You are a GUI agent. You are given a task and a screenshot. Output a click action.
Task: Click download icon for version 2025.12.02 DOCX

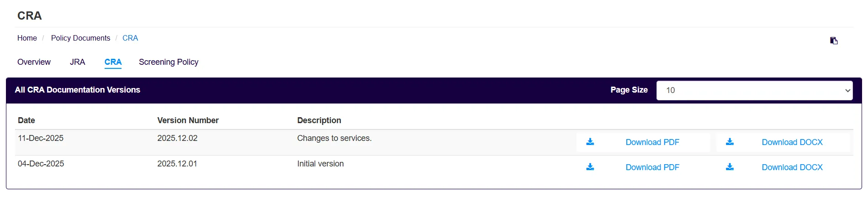point(730,142)
